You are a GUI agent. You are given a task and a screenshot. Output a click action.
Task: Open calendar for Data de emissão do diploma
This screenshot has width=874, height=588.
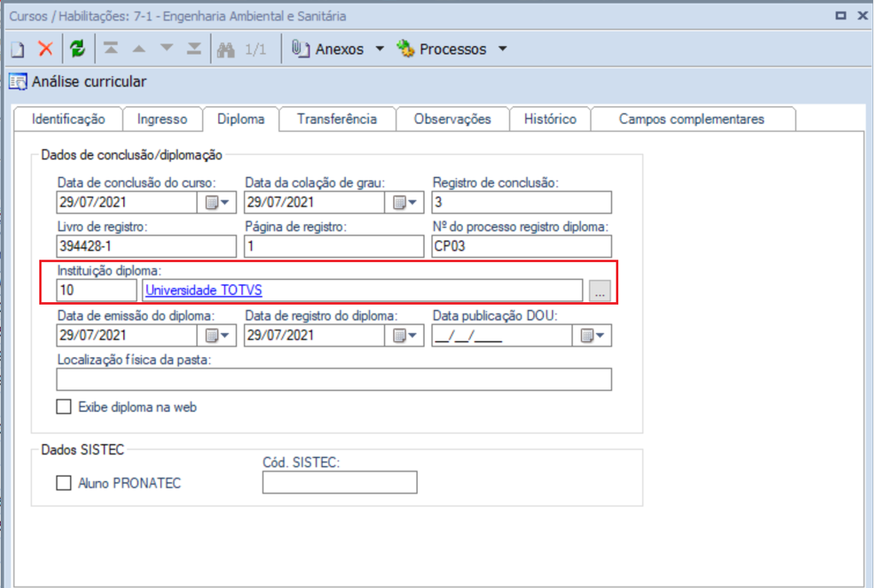[x=217, y=336]
